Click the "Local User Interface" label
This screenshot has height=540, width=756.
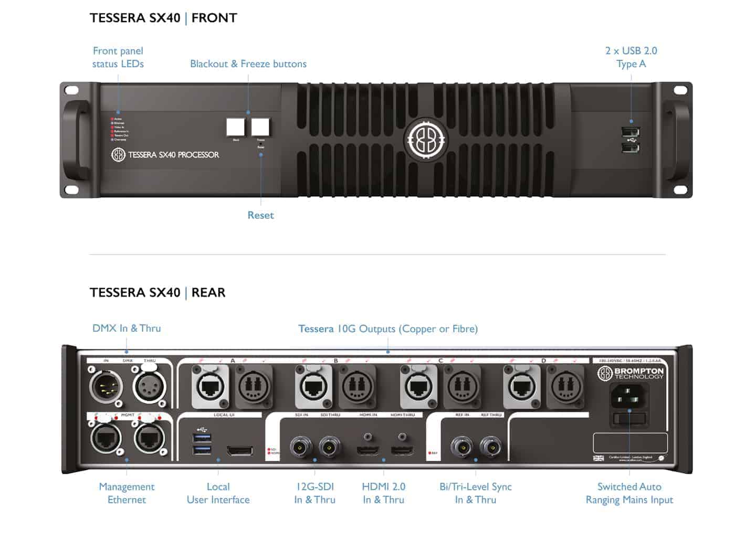(x=218, y=493)
